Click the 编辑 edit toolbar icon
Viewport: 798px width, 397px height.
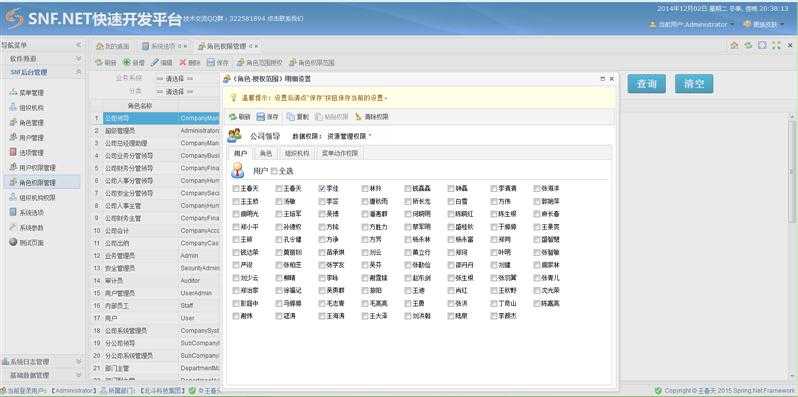(162, 63)
